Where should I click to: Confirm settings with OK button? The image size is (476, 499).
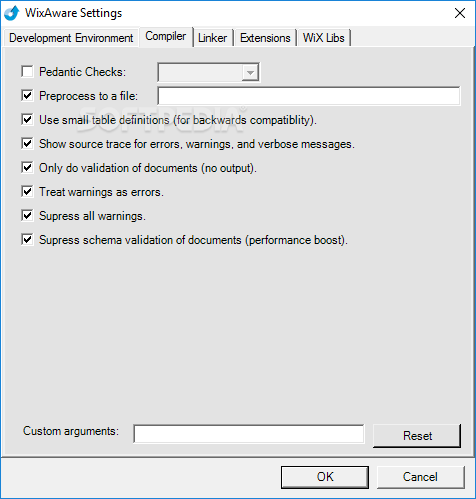[325, 477]
